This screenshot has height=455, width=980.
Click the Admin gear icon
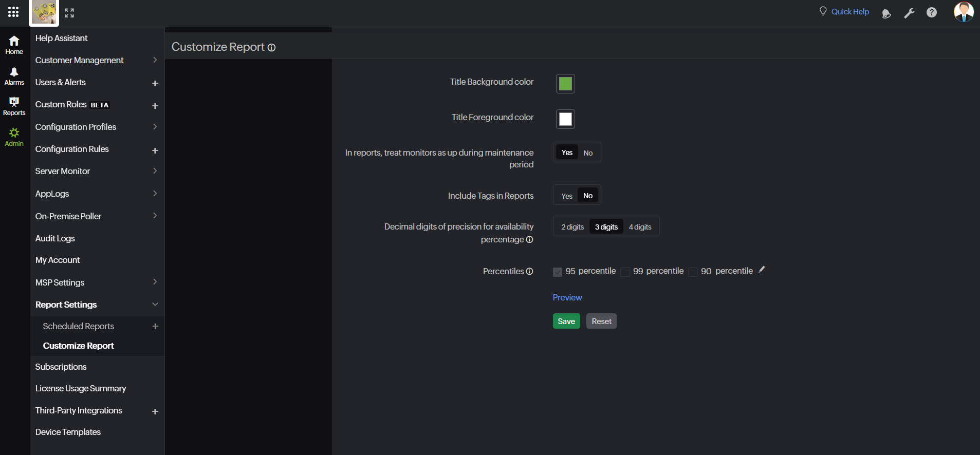14,137
